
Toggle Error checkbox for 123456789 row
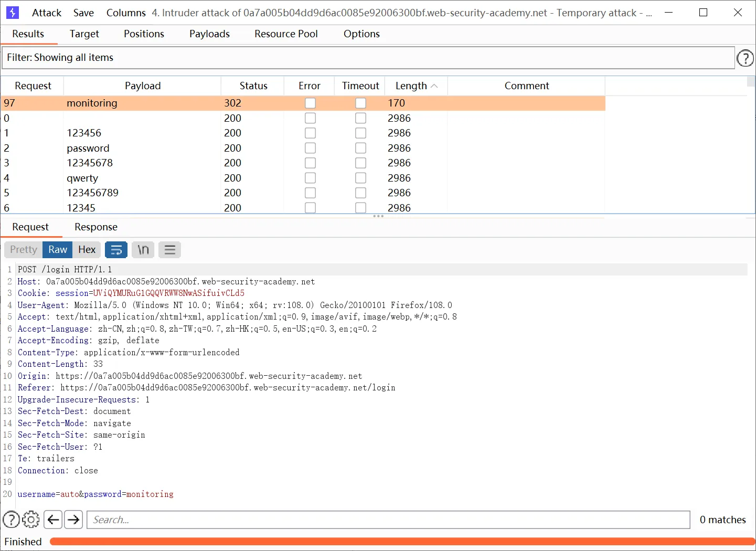(310, 193)
